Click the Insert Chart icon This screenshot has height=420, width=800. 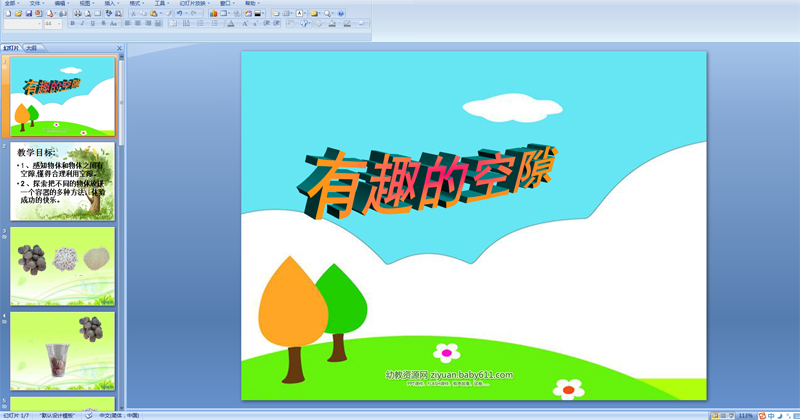pyautogui.click(x=213, y=14)
